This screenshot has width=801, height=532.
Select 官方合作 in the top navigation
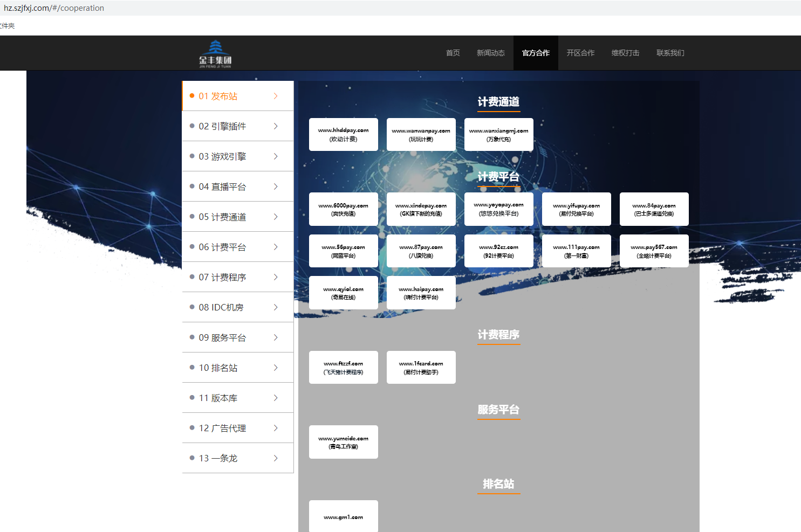coord(535,53)
